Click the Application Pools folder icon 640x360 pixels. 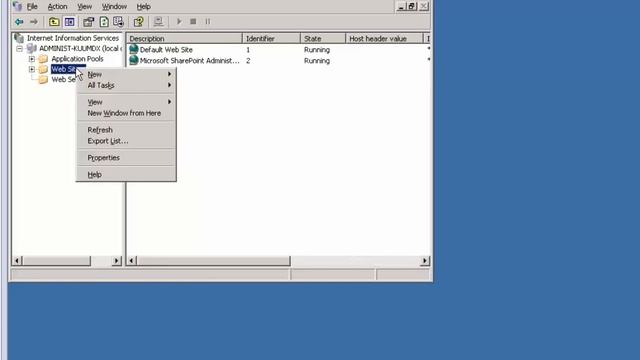pos(43,59)
